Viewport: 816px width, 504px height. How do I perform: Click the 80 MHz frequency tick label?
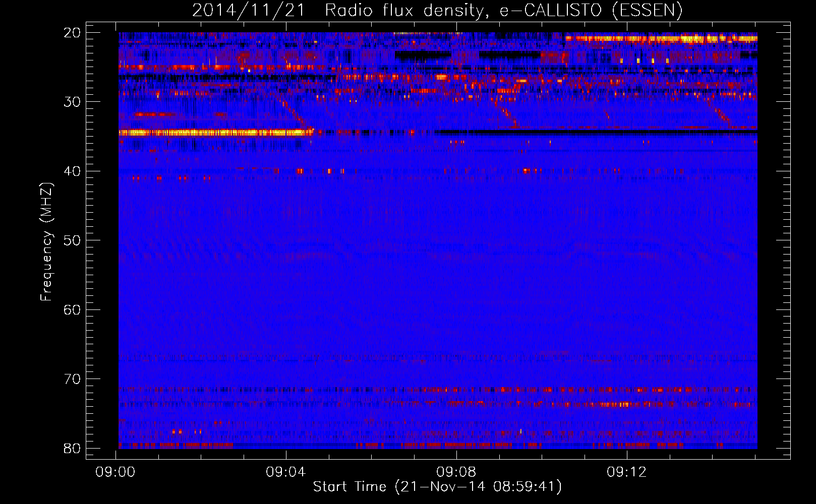72,448
